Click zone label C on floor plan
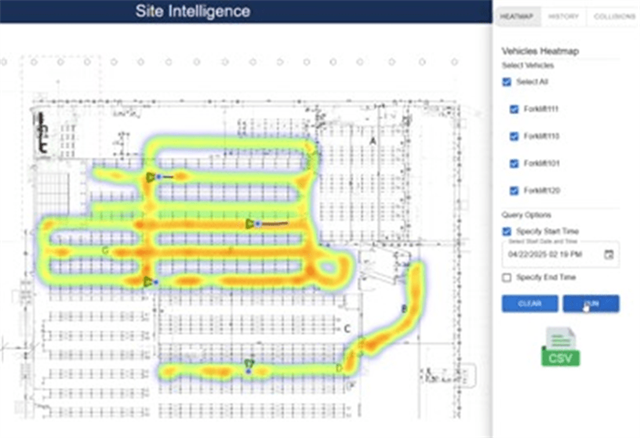The width and height of the screenshot is (640, 438). [346, 328]
